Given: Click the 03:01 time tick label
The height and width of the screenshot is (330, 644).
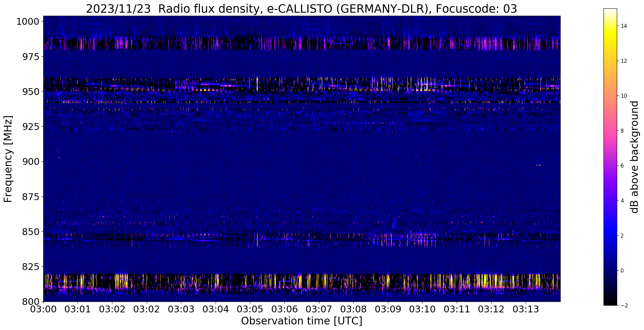Looking at the screenshot, I should [x=78, y=309].
